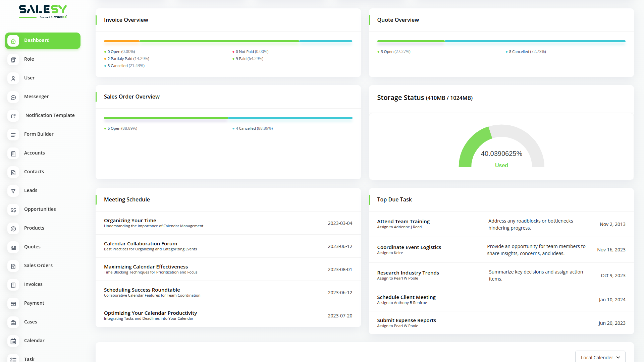Click the Cases briefcase icon
The image size is (644, 362).
[x=13, y=322]
